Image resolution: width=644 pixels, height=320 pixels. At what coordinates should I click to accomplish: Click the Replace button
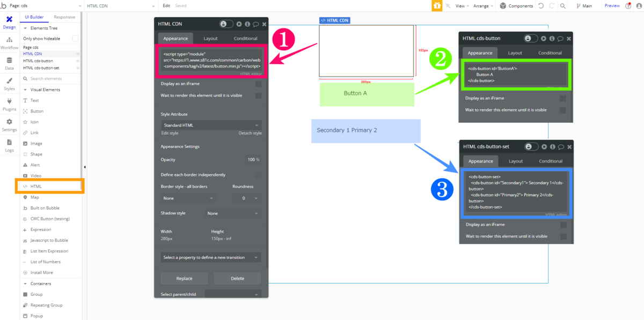[x=184, y=278]
